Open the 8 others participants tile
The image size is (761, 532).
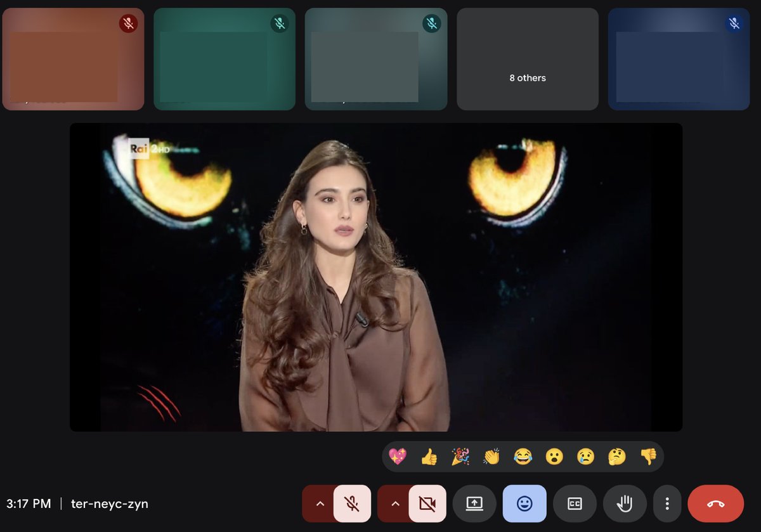coord(528,59)
